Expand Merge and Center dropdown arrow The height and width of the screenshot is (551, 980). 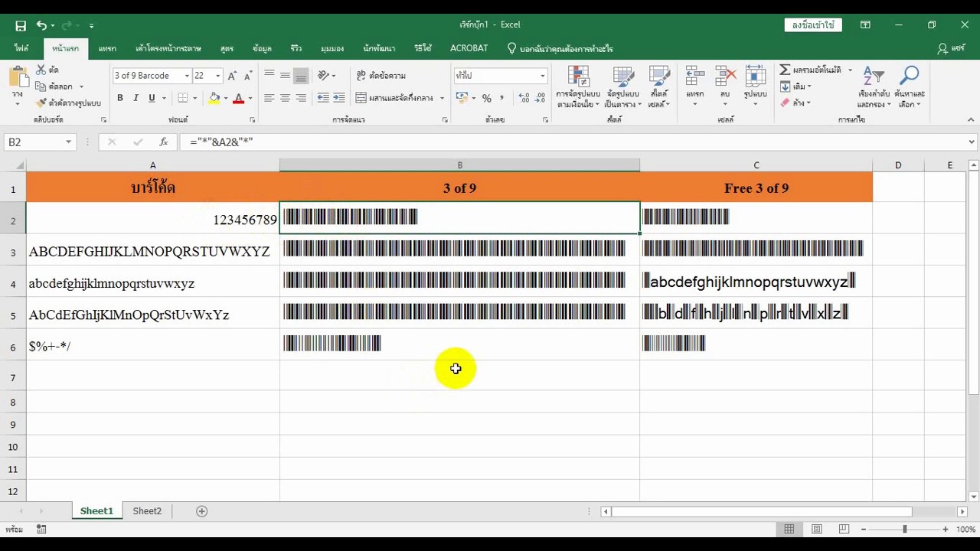(442, 98)
